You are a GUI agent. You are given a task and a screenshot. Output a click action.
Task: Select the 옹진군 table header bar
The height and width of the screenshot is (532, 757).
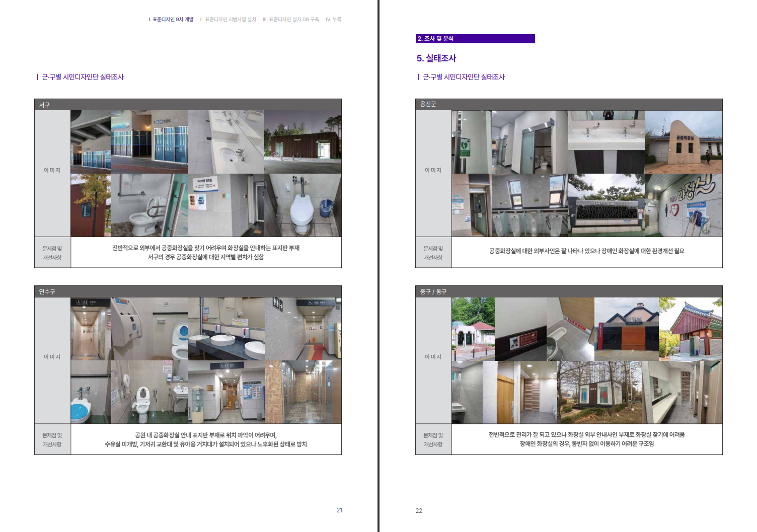(x=569, y=104)
